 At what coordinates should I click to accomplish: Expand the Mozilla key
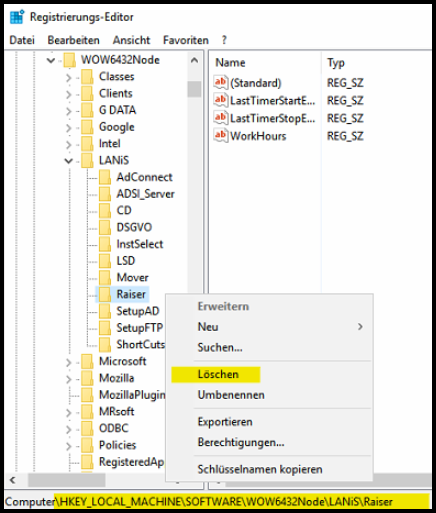[x=69, y=379]
